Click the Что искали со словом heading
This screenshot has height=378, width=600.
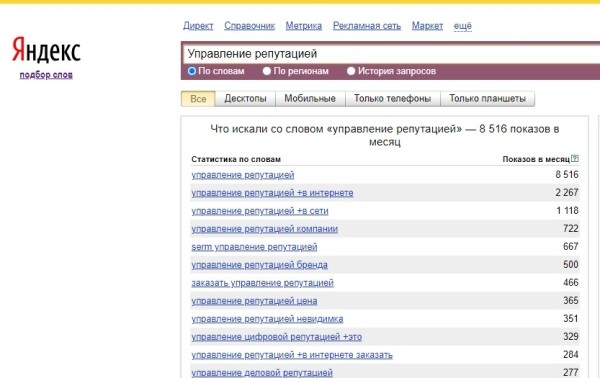[x=385, y=135]
